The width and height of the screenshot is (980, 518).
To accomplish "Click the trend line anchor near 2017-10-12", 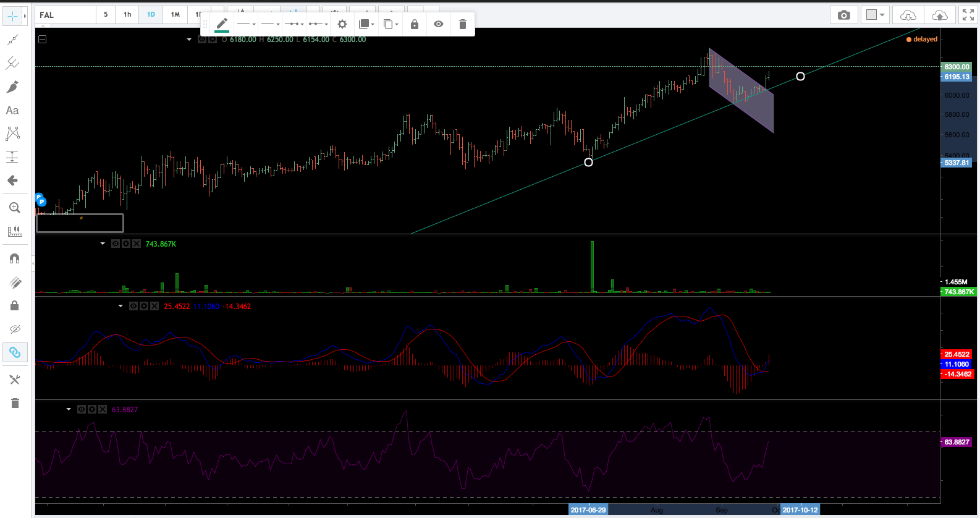I will coord(800,76).
